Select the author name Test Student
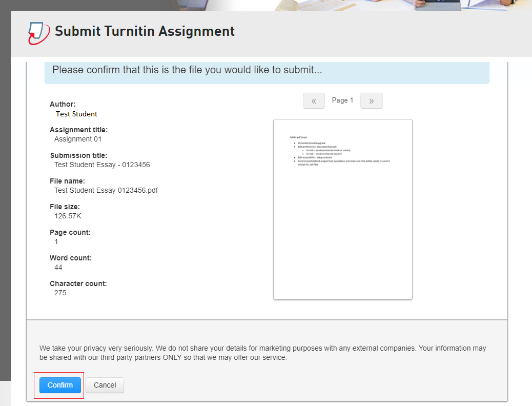The height and width of the screenshot is (406, 532). (x=76, y=114)
